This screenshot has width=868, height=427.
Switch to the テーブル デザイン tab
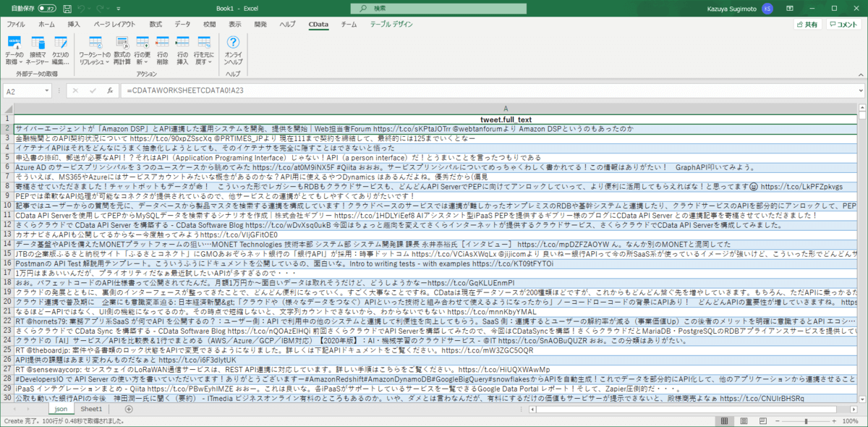coord(391,24)
